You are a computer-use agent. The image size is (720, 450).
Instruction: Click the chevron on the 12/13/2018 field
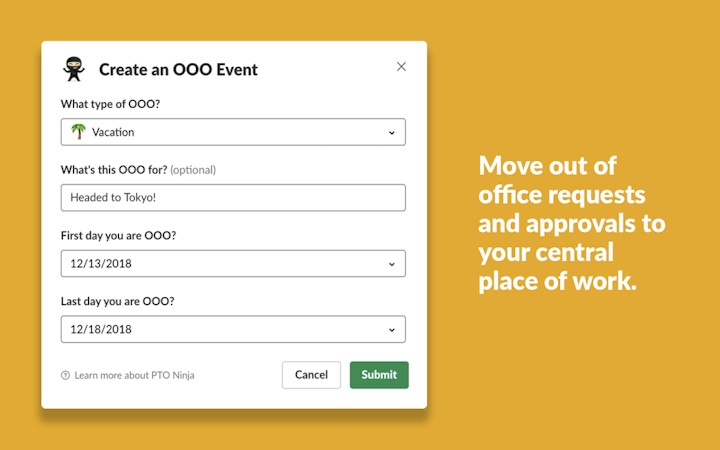(x=391, y=264)
